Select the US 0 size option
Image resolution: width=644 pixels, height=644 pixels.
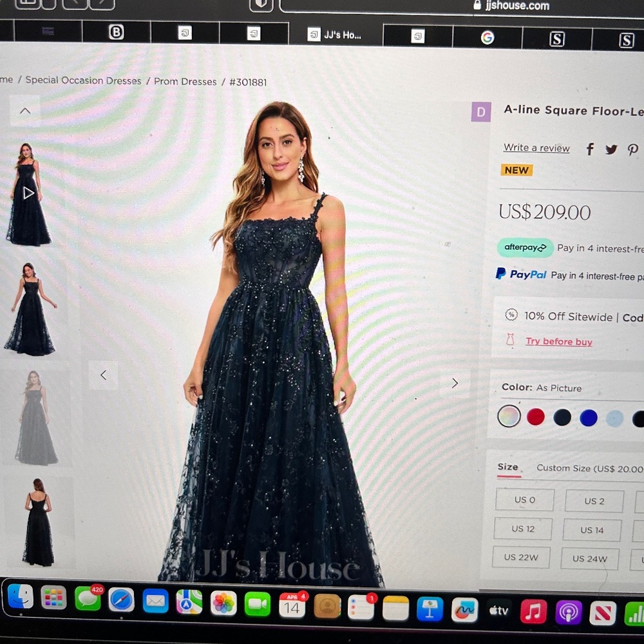point(524,500)
